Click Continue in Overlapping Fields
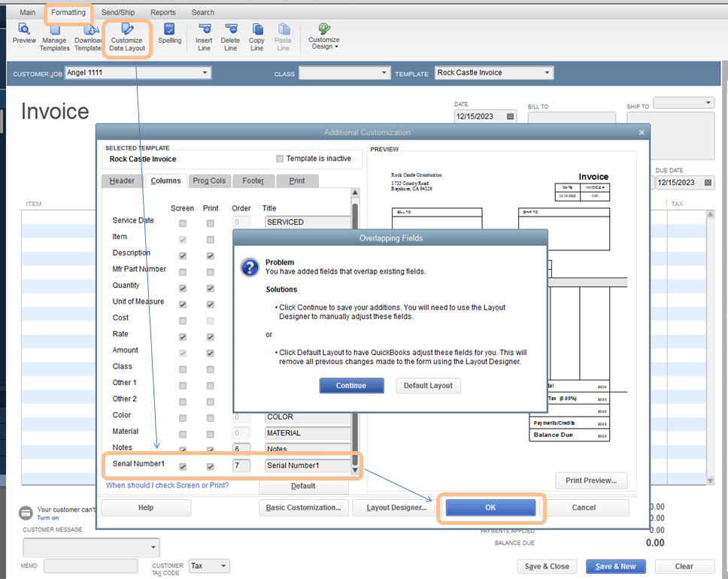728x579 pixels. [351, 386]
